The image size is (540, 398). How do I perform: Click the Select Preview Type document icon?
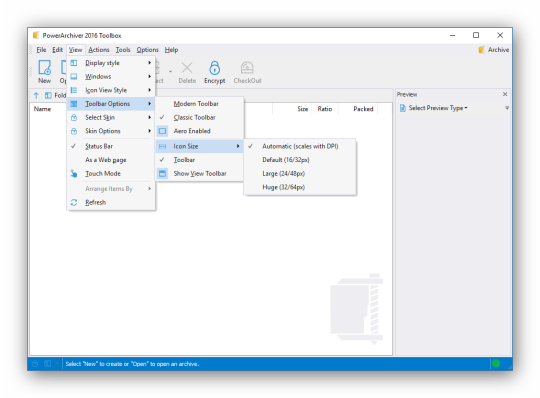click(403, 108)
